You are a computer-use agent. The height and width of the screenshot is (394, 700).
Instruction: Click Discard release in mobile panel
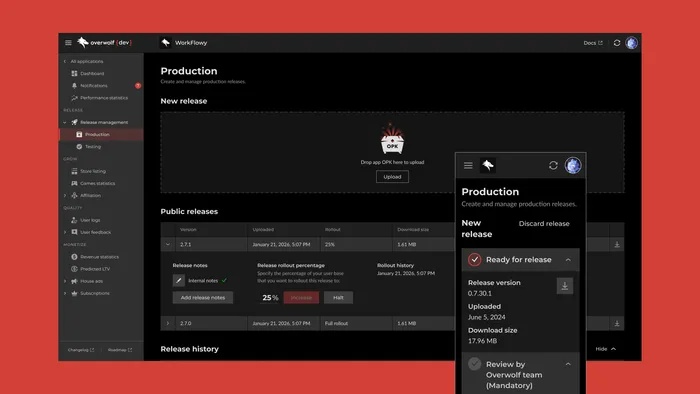click(544, 224)
